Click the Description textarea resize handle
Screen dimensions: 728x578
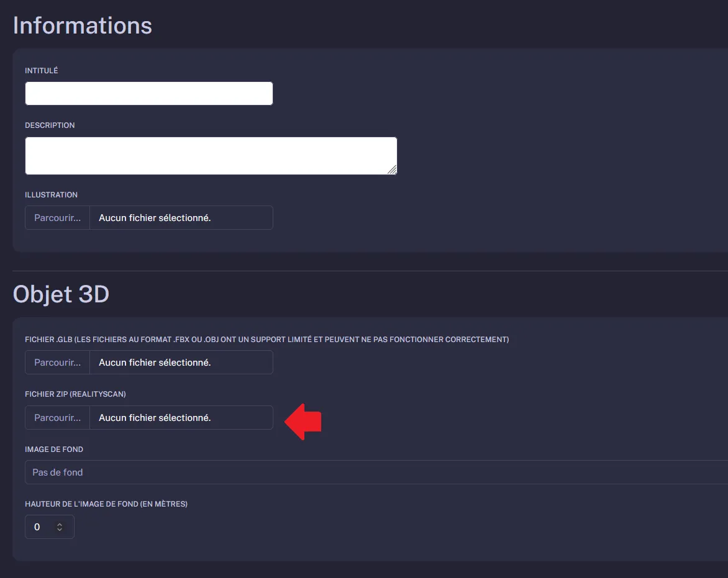[x=393, y=169]
